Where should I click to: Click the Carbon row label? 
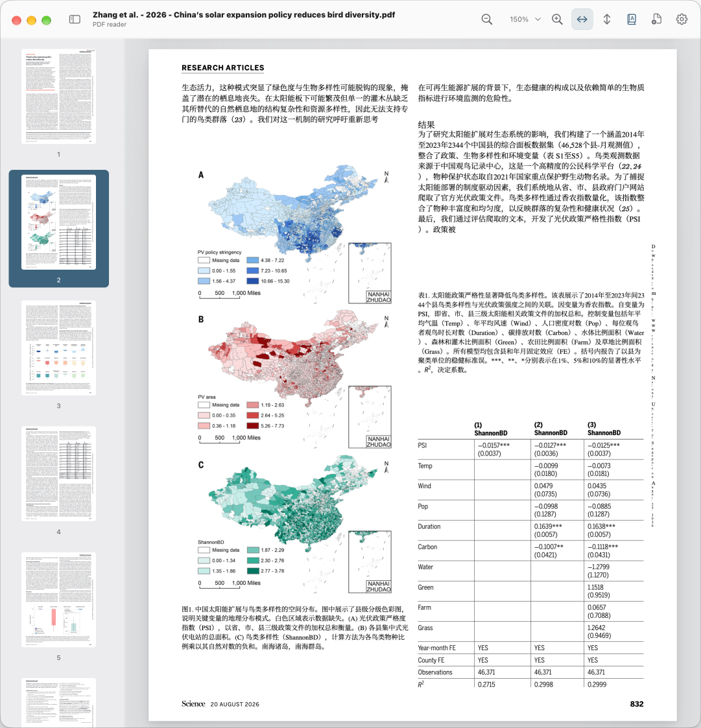tap(427, 547)
